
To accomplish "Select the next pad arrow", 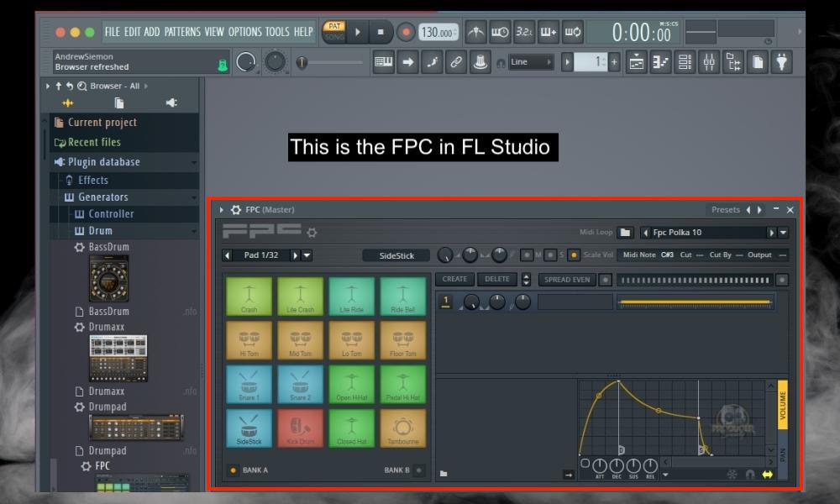I will pyautogui.click(x=295, y=255).
